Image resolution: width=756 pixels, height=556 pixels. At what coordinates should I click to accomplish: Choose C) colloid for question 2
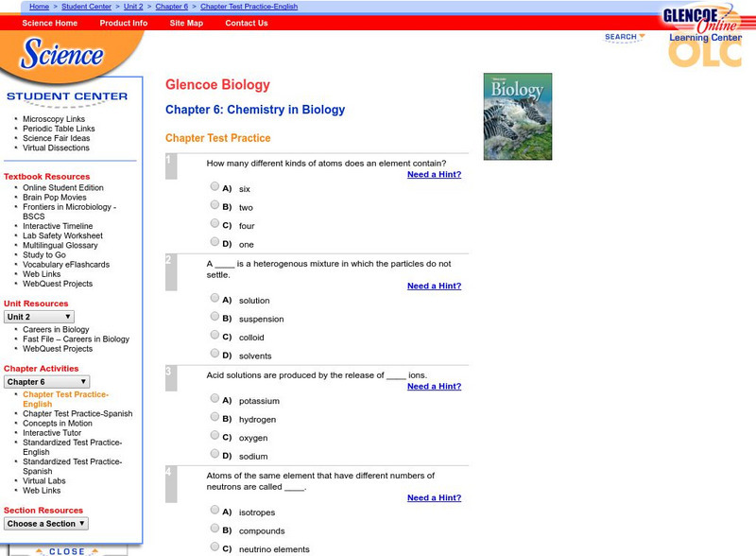pyautogui.click(x=215, y=335)
